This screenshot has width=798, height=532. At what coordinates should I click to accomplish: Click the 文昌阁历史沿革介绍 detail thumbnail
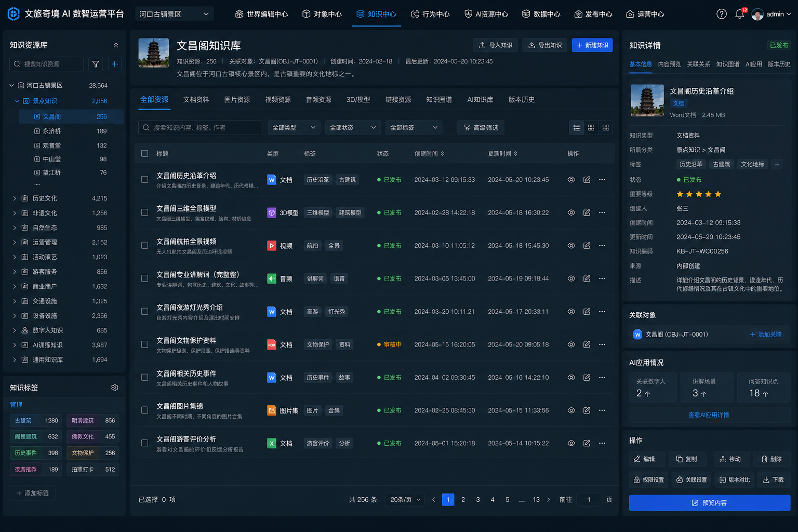tap(647, 100)
